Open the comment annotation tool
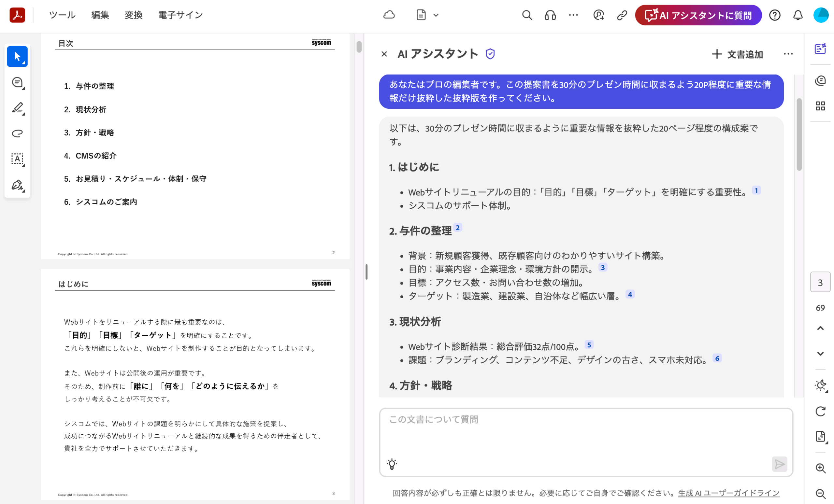 [17, 82]
